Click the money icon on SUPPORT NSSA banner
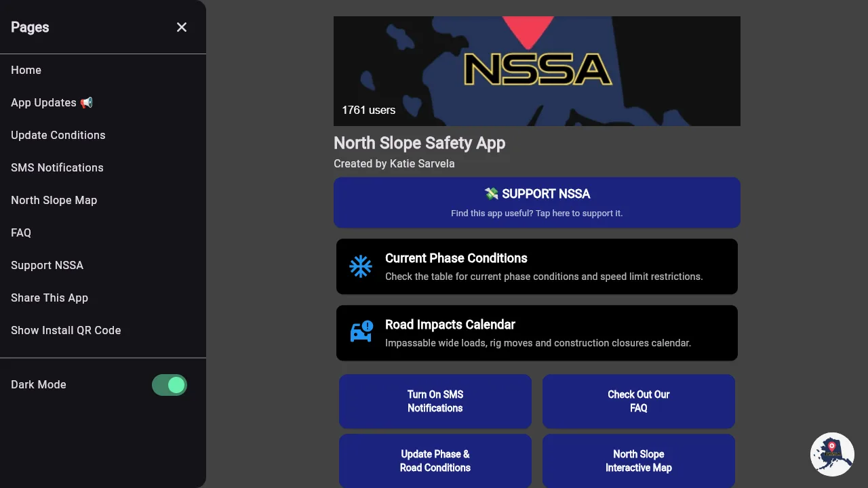 pyautogui.click(x=492, y=193)
